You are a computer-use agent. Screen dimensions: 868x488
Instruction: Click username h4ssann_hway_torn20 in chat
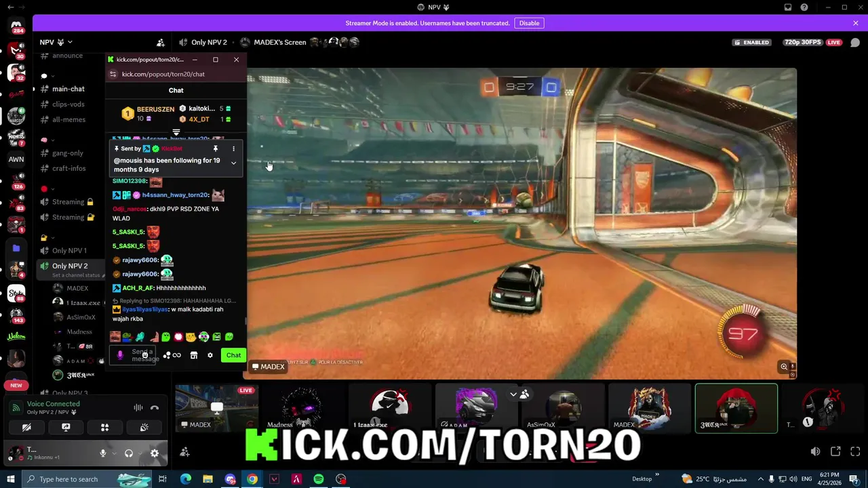175,195
